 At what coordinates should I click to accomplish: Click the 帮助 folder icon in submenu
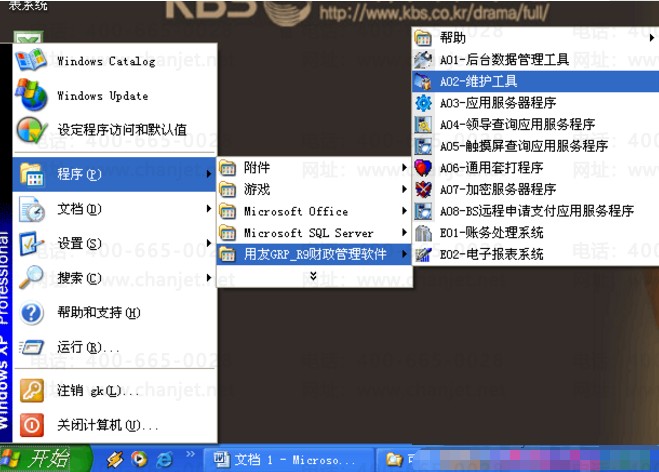click(423, 38)
